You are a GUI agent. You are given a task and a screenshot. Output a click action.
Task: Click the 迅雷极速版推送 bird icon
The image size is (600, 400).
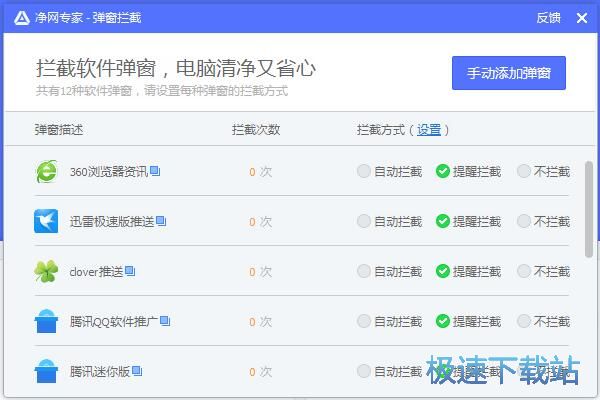46,221
